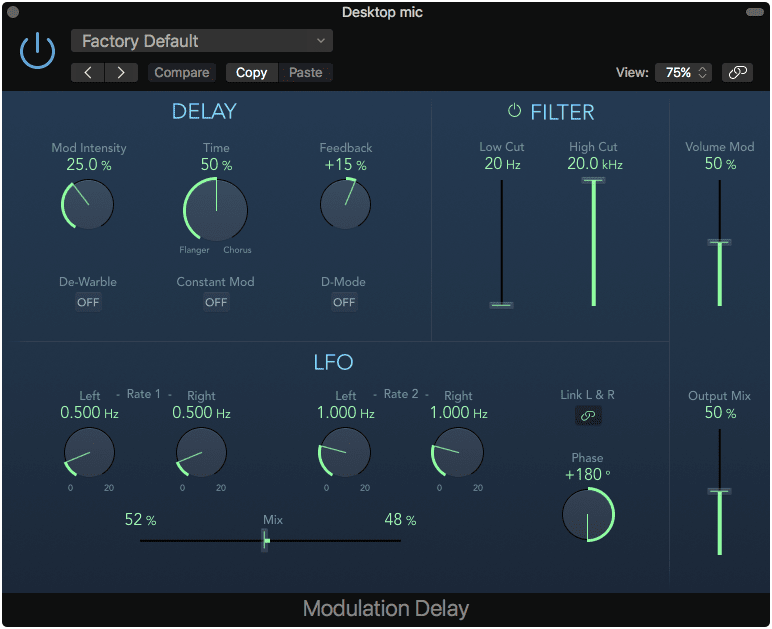
Task: Click the Copy button
Action: click(252, 72)
